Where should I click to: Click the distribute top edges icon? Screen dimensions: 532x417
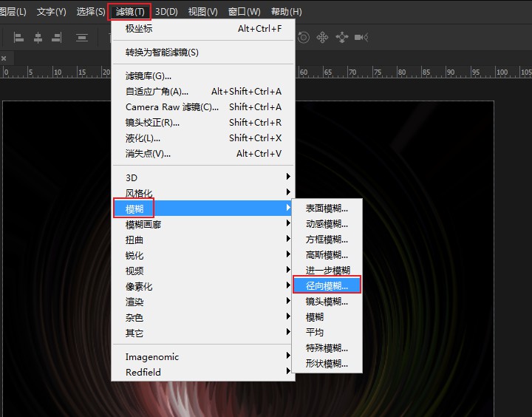click(82, 38)
